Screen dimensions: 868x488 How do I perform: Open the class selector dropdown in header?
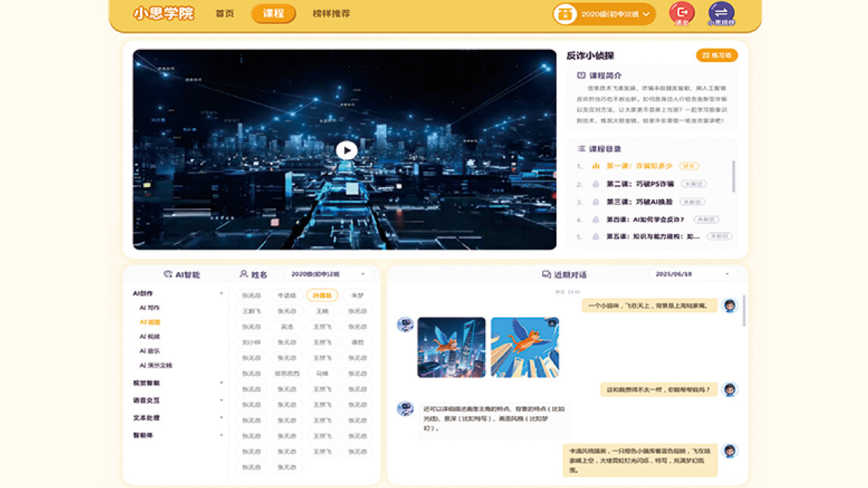604,14
